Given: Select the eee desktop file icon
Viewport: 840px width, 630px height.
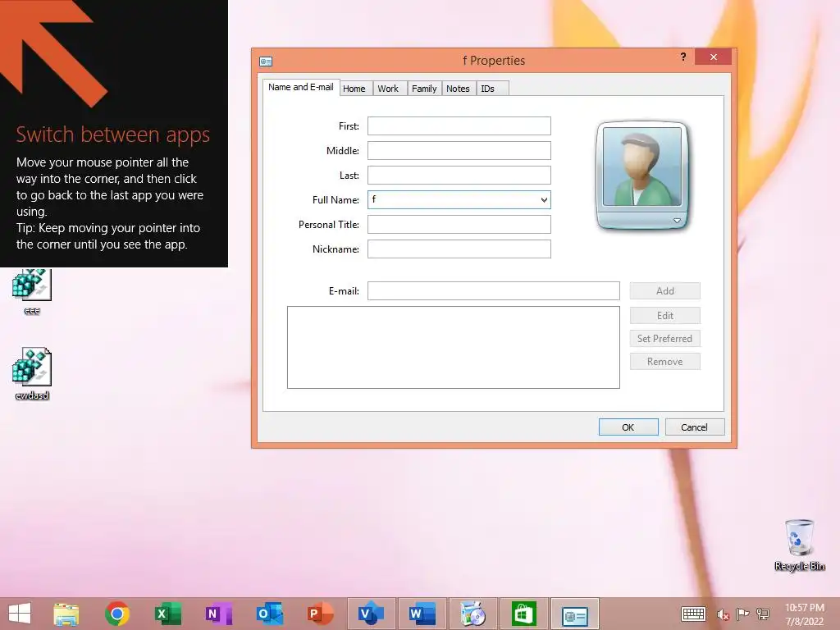Looking at the screenshot, I should tap(32, 291).
